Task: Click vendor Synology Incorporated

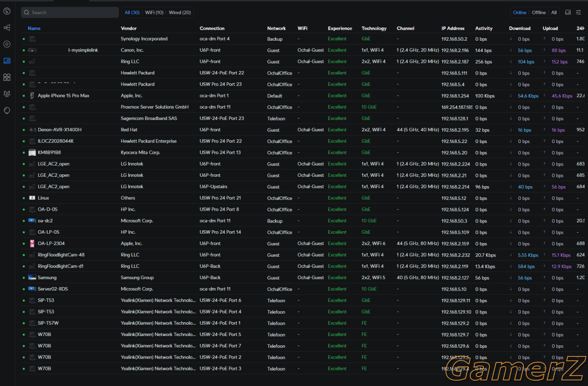Action: pyautogui.click(x=144, y=39)
